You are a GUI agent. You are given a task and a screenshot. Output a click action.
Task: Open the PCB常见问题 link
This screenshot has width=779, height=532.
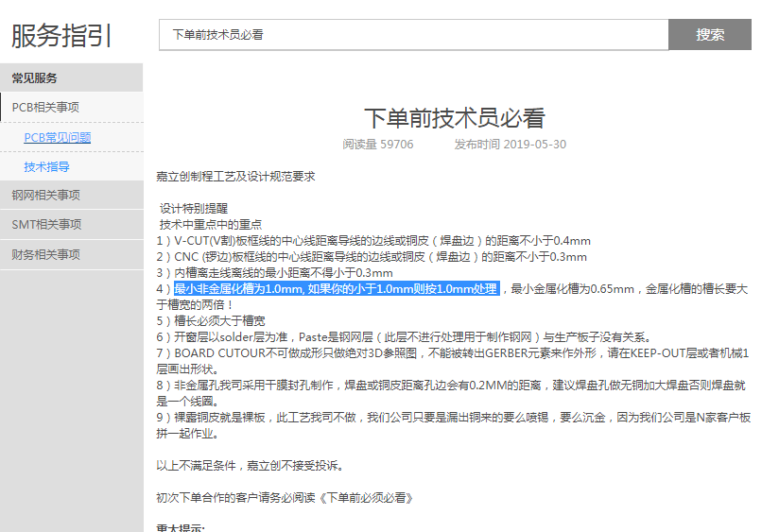58,137
